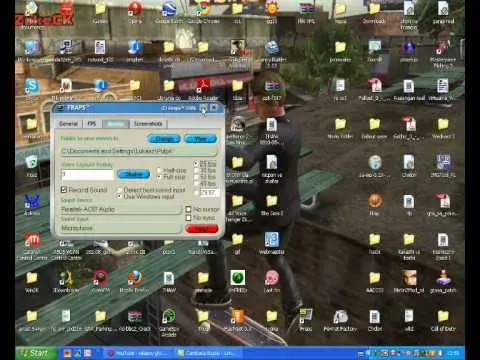Go to the Screenshots tab in FRAPS
Viewport: 480px width, 360px height.
(148, 124)
